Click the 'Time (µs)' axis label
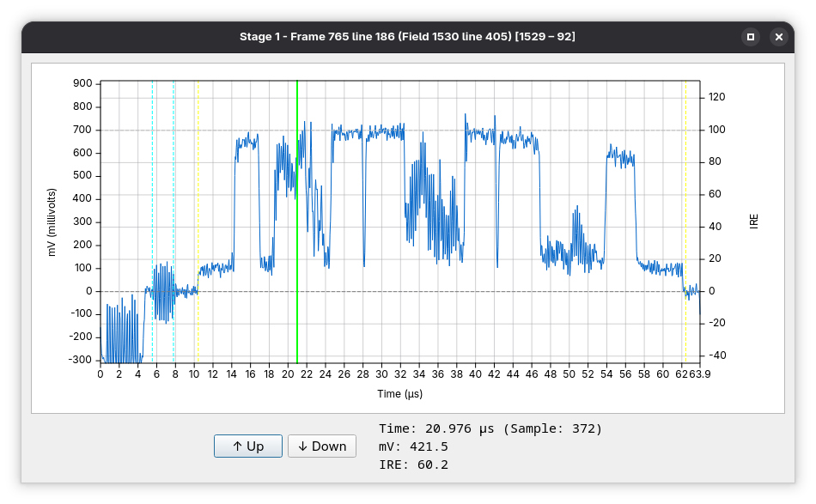The width and height of the screenshot is (816, 504). (x=400, y=394)
